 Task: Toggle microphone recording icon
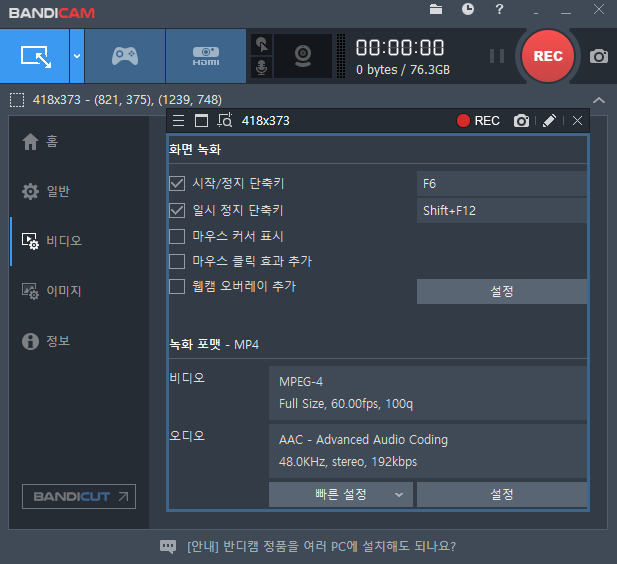point(261,67)
